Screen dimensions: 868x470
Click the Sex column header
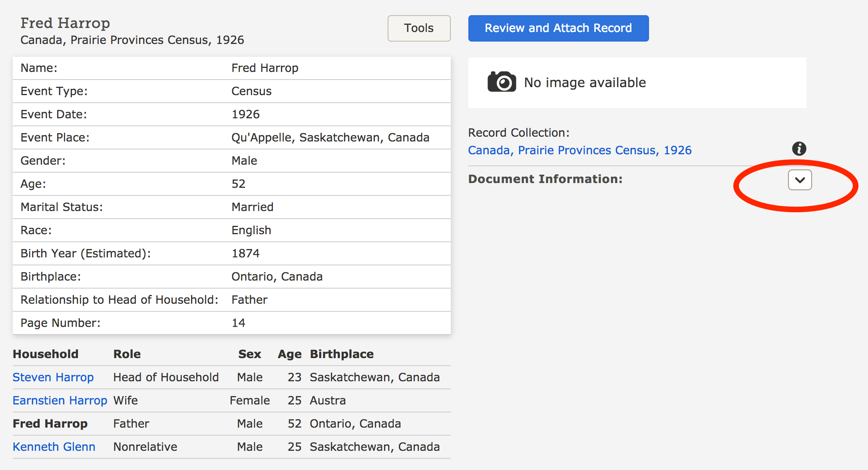click(x=249, y=354)
